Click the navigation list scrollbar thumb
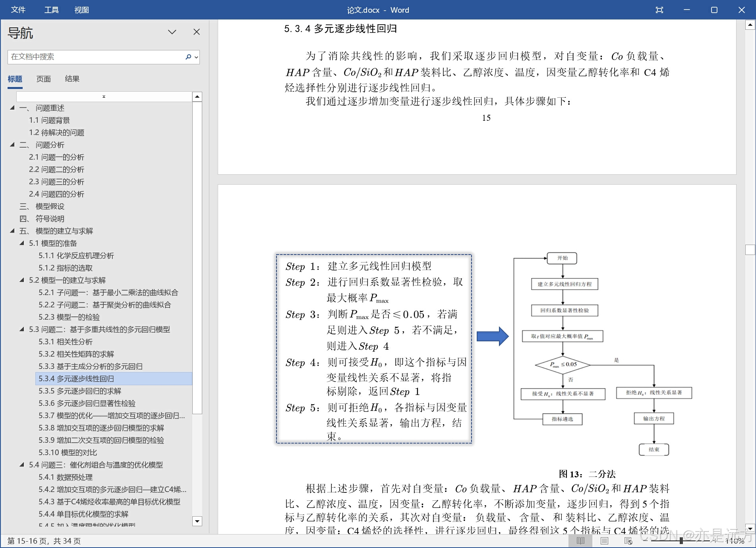The width and height of the screenshot is (756, 548). coord(197,258)
